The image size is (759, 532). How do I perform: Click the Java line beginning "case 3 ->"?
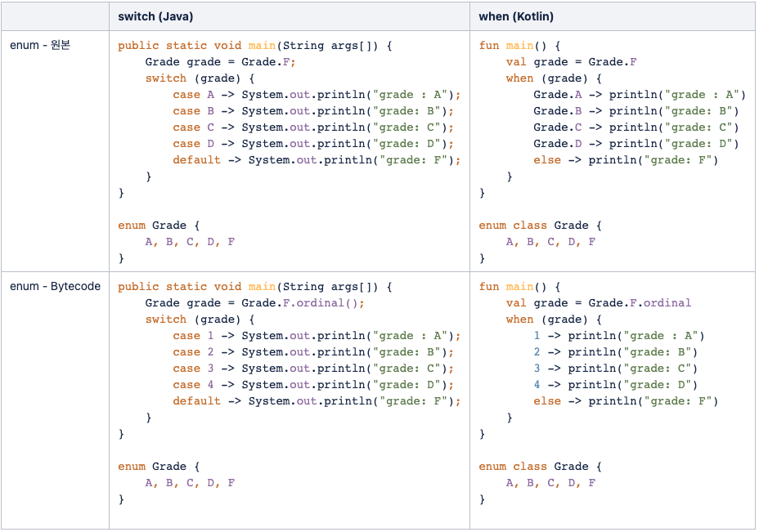point(313,369)
